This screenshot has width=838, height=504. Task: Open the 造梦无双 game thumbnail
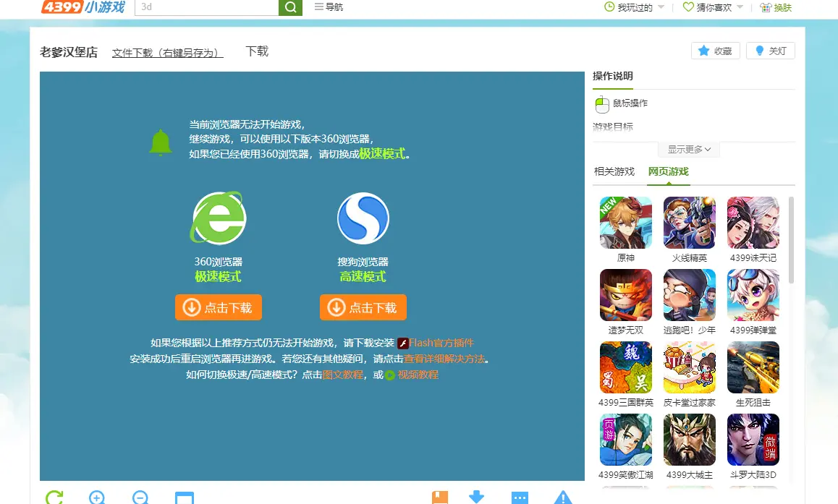pyautogui.click(x=626, y=295)
